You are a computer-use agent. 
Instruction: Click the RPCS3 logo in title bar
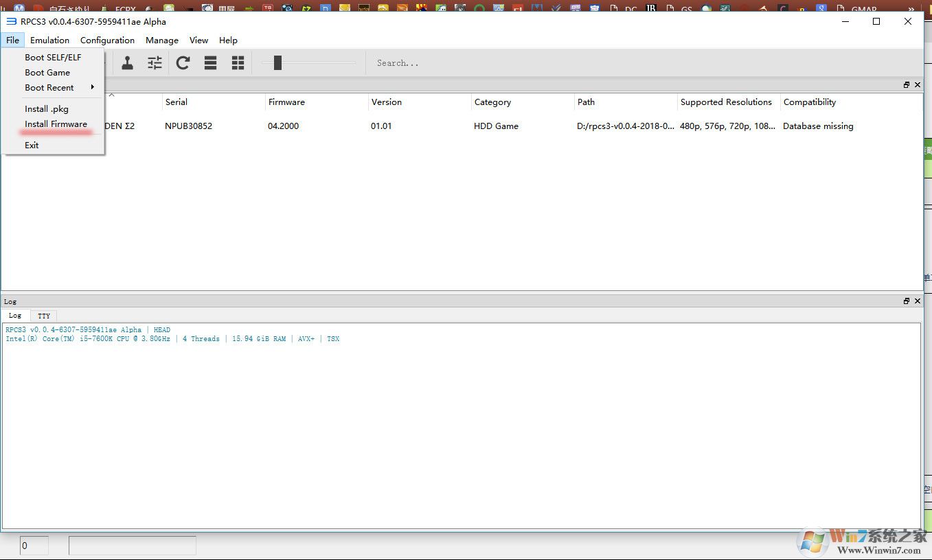(11, 21)
